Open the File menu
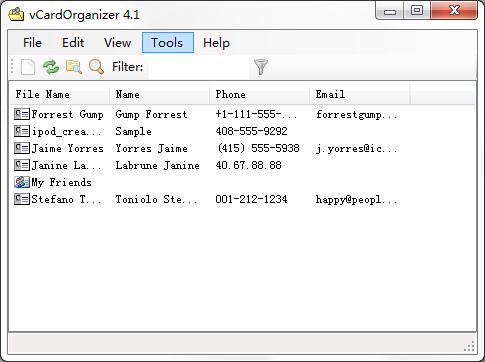Viewport: 485px width, 362px height. 32,43
